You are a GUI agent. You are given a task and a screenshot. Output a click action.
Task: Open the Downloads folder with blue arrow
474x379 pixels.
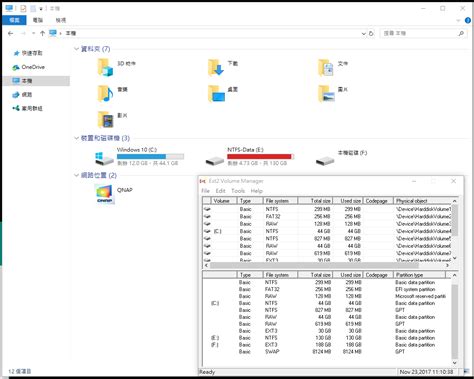coord(216,67)
